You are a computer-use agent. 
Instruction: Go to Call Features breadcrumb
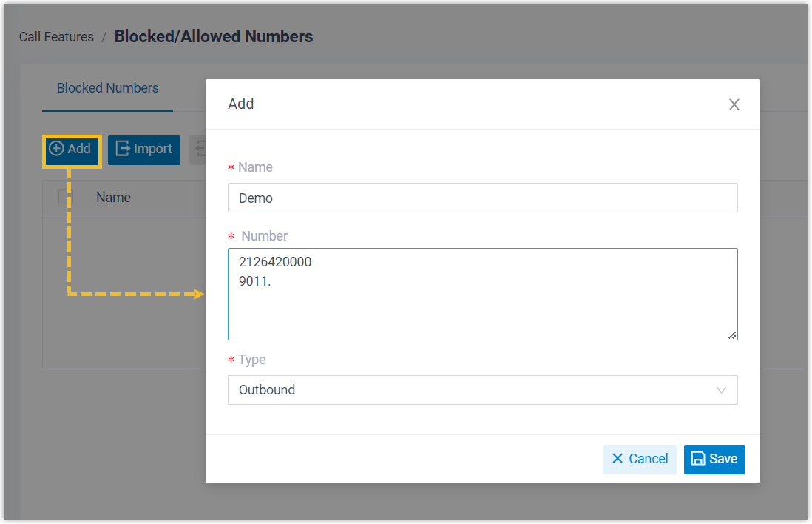(56, 37)
